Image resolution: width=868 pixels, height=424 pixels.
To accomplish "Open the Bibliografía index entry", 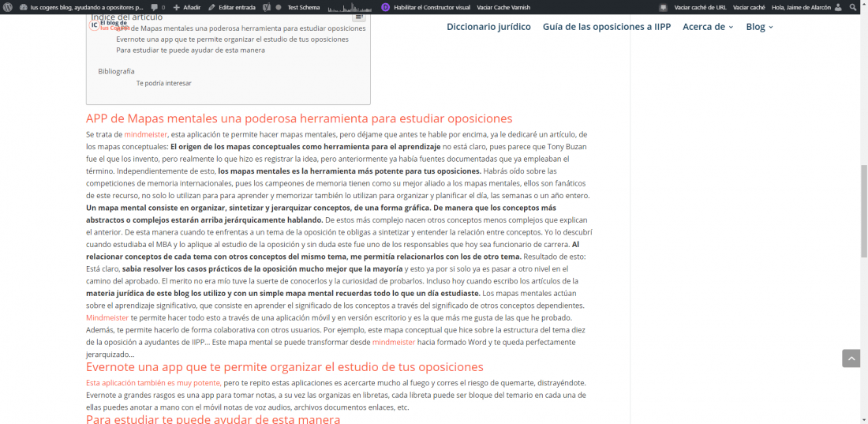I will click(116, 72).
